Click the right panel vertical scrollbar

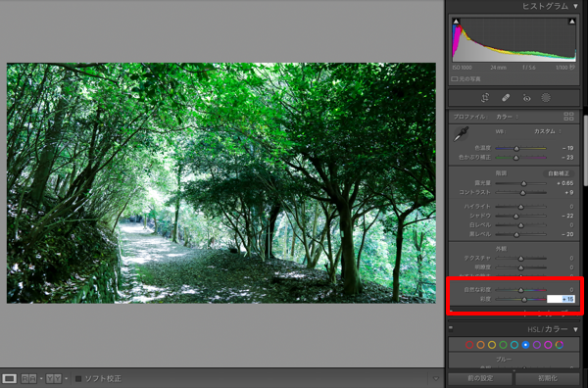click(x=586, y=150)
